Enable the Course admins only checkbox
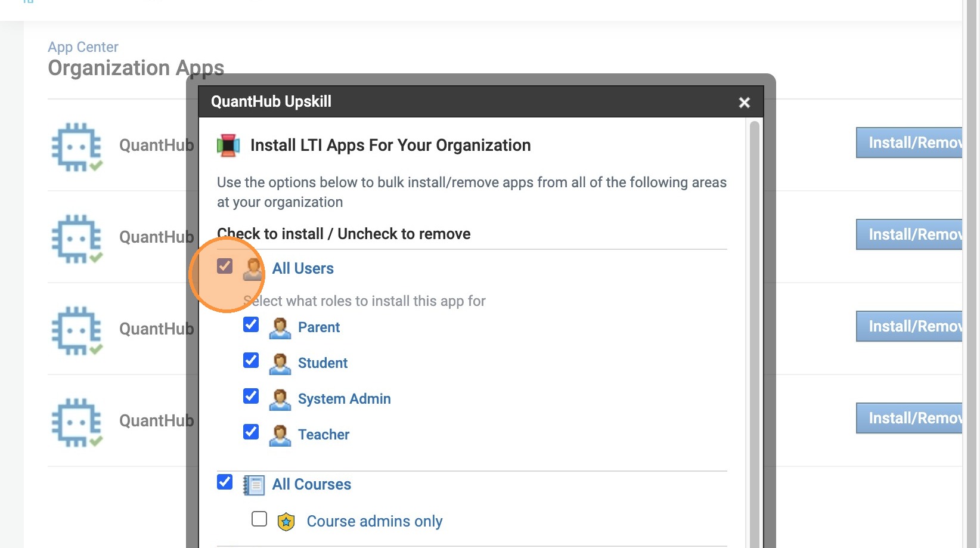Image resolution: width=980 pixels, height=548 pixels. point(259,519)
